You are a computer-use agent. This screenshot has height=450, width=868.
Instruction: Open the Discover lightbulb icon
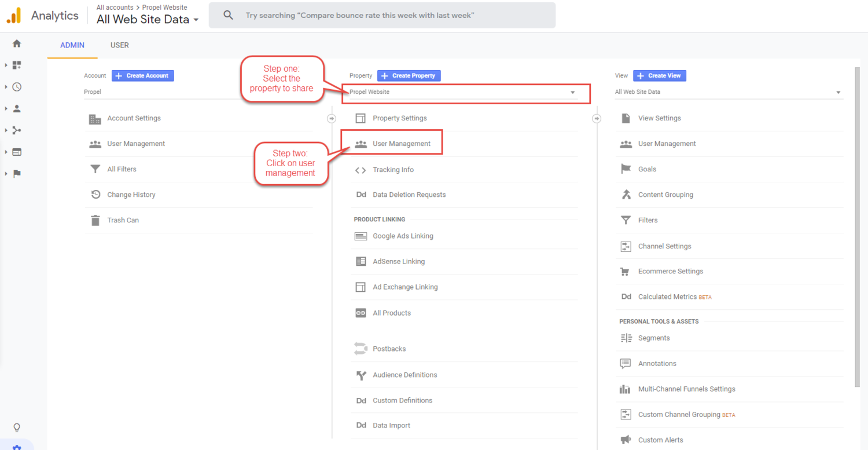point(17,428)
